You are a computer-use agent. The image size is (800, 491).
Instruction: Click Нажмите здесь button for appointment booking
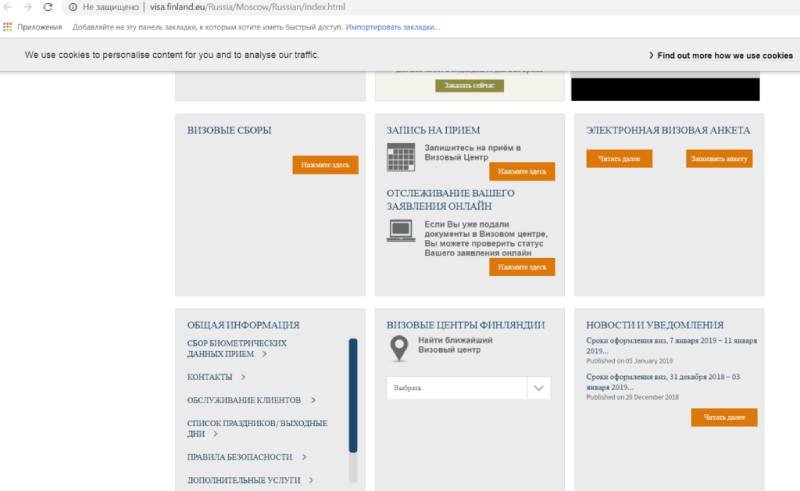(x=522, y=171)
